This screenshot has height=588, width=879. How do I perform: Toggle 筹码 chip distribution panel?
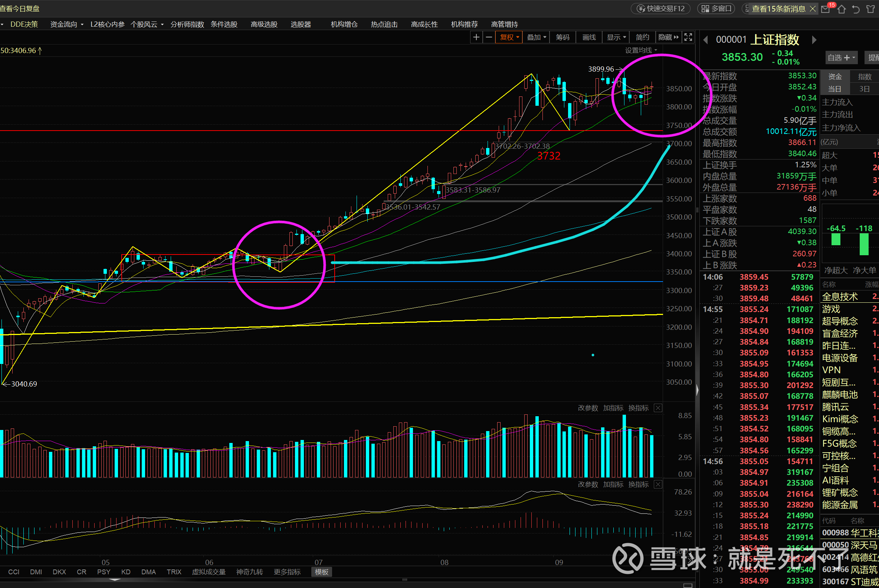point(563,37)
